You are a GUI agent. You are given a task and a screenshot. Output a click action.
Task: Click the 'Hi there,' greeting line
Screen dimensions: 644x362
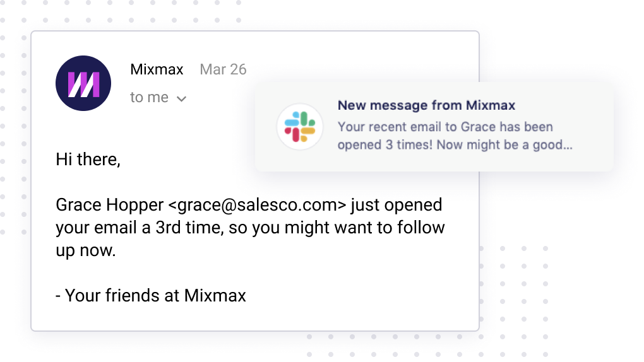(88, 160)
